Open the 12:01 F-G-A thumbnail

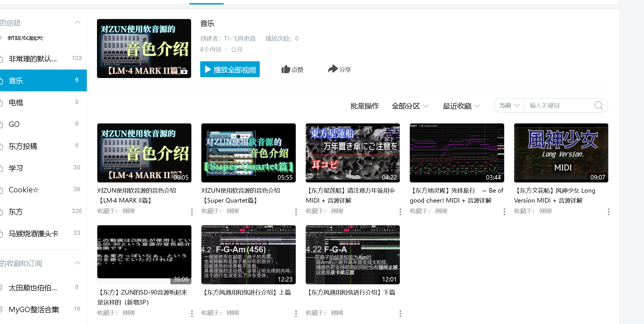click(x=353, y=255)
